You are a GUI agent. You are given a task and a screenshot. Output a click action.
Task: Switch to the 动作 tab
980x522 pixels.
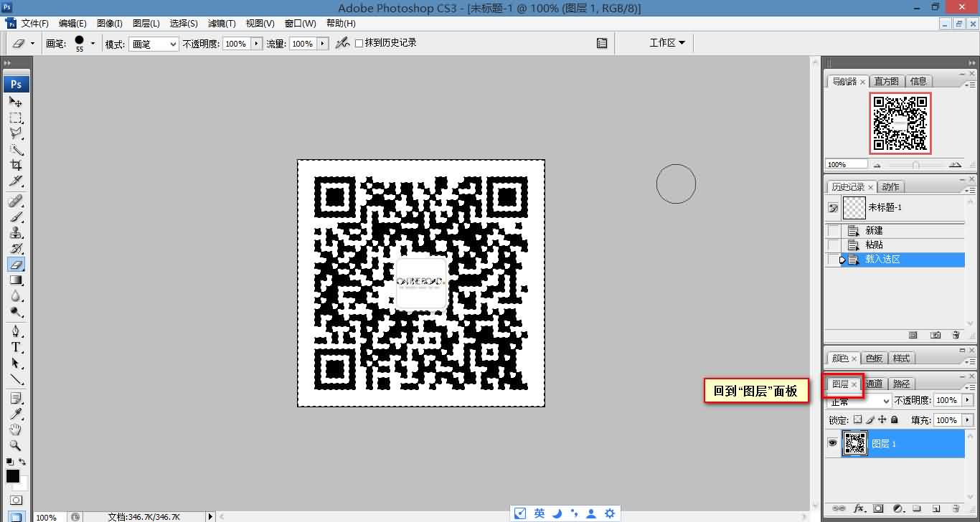pyautogui.click(x=890, y=186)
